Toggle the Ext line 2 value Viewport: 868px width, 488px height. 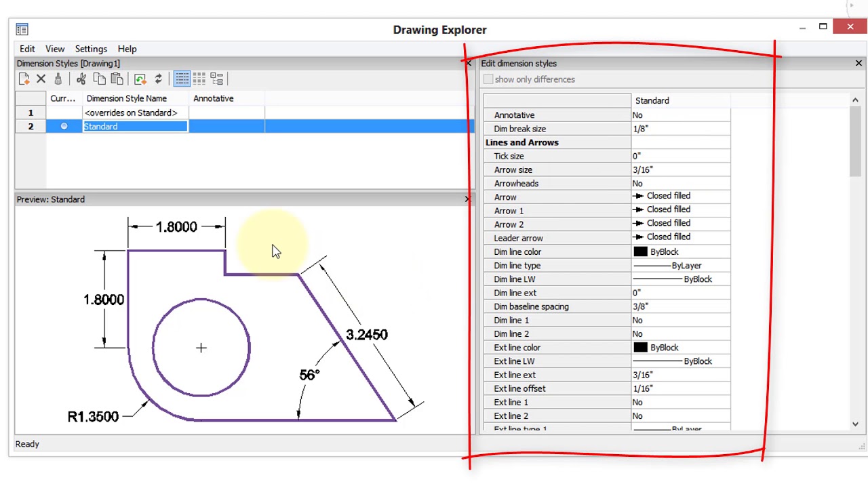click(681, 416)
